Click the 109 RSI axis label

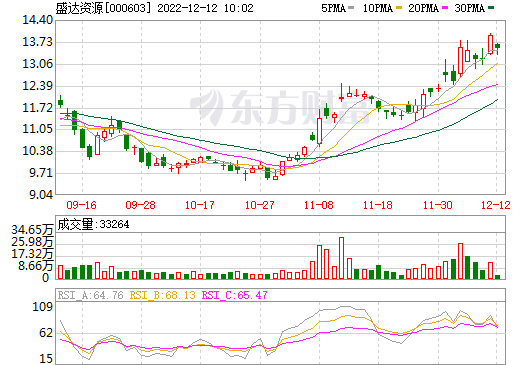pyautogui.click(x=42, y=307)
